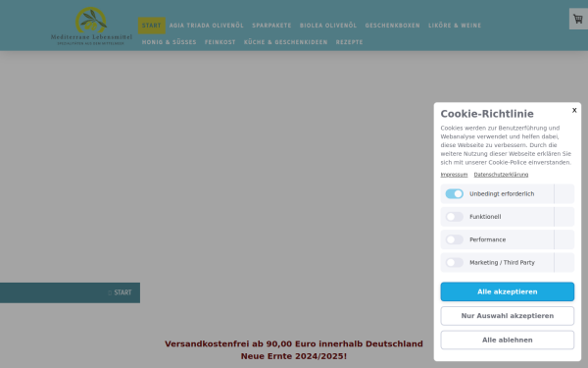This screenshot has width=588, height=368.
Task: Click the Mediterrane Lebensmittel olive logo
Action: point(91,26)
